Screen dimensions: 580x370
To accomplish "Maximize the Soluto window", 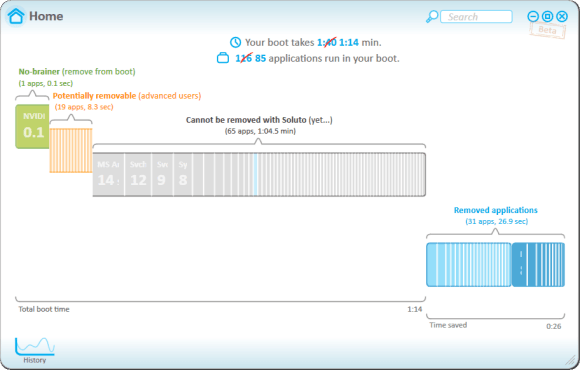I will pyautogui.click(x=547, y=16).
